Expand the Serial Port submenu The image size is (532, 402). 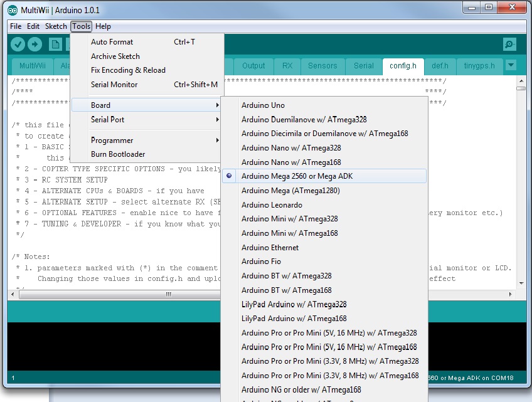pyautogui.click(x=147, y=119)
